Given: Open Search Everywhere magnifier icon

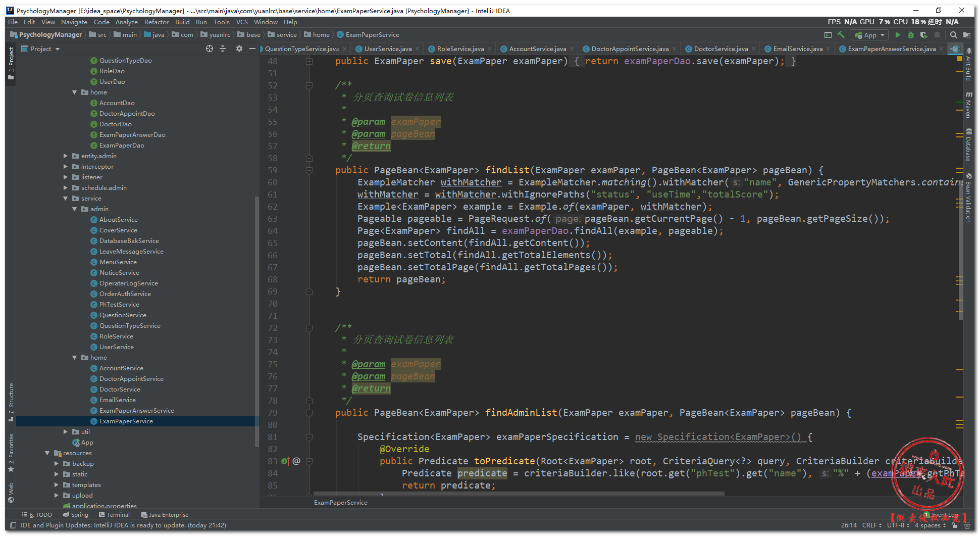Looking at the screenshot, I should 953,35.
